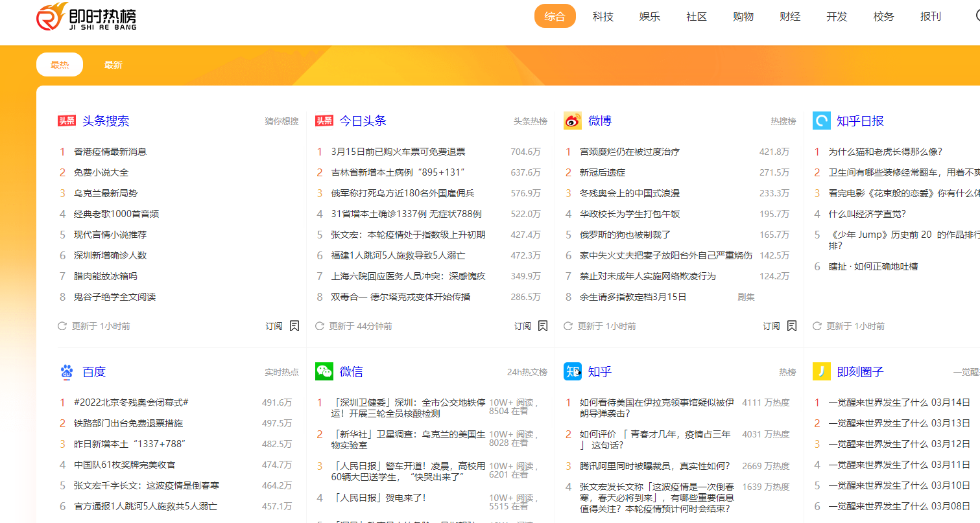This screenshot has width=980, height=523.
Task: Switch to the 财经 section
Action: pos(790,16)
